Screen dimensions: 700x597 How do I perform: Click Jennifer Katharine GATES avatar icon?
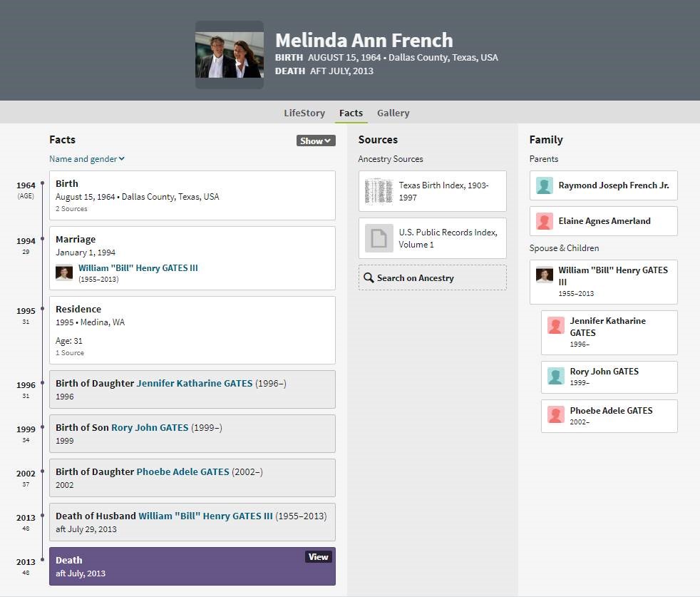coord(556,326)
